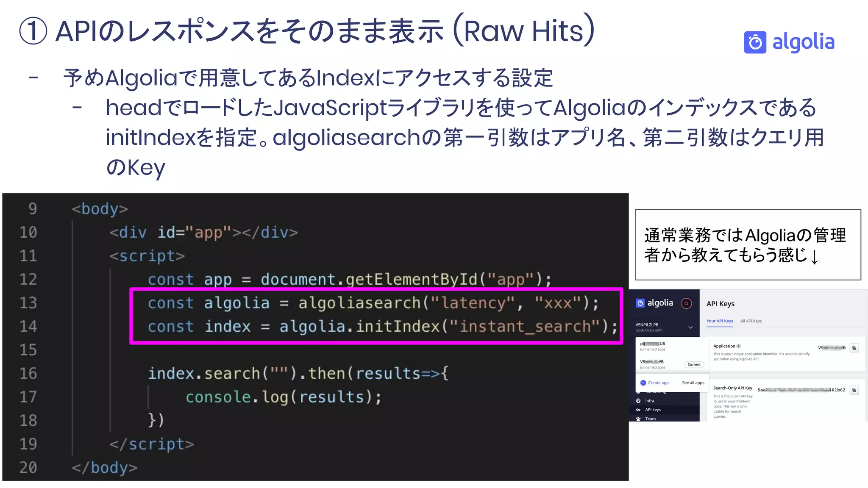Click the API Keys page heading

click(720, 304)
